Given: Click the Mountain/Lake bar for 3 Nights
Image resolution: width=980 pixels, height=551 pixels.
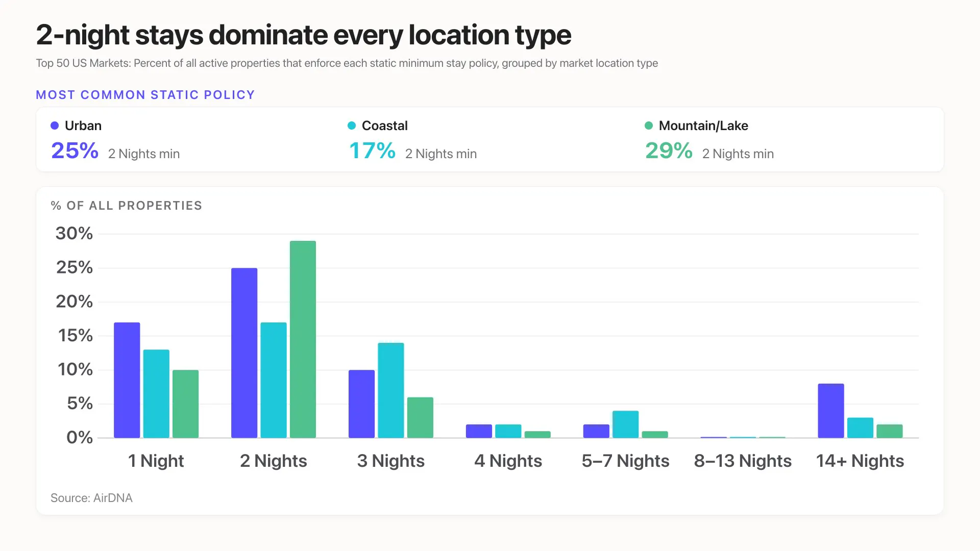Looking at the screenshot, I should (421, 417).
